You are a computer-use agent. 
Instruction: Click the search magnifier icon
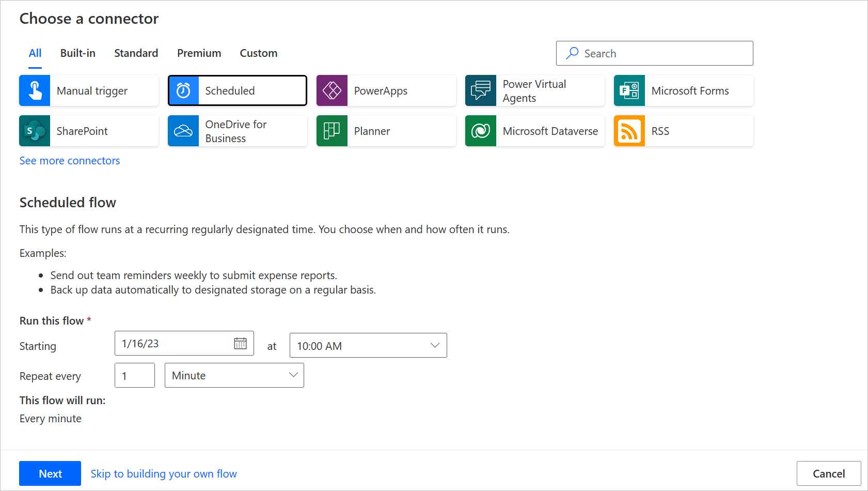[x=572, y=53]
